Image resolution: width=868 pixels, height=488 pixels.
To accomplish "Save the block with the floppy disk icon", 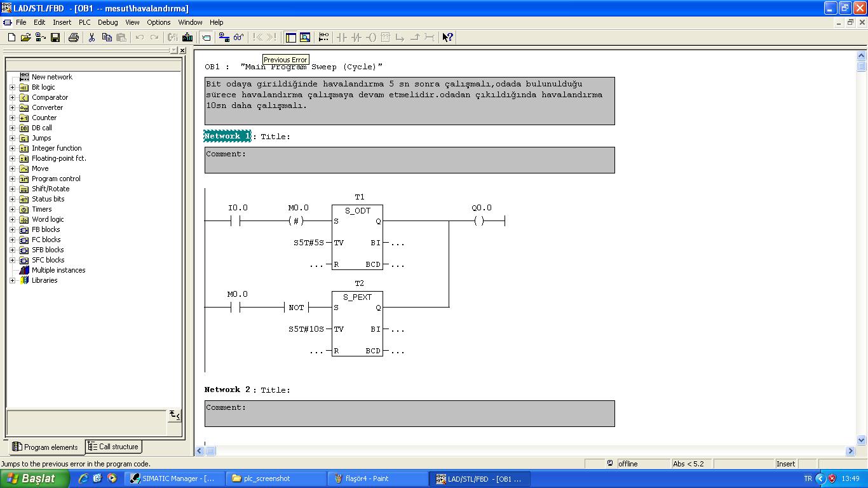I will tap(55, 37).
